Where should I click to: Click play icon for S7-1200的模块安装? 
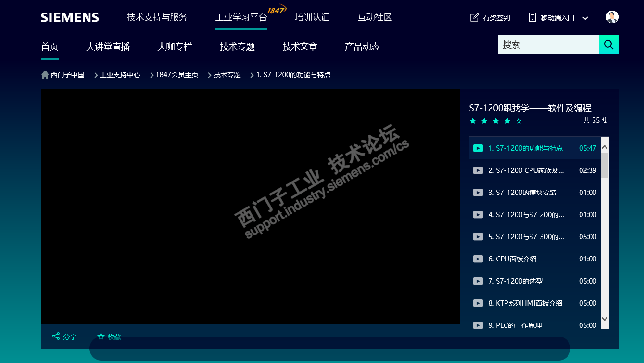tap(478, 193)
